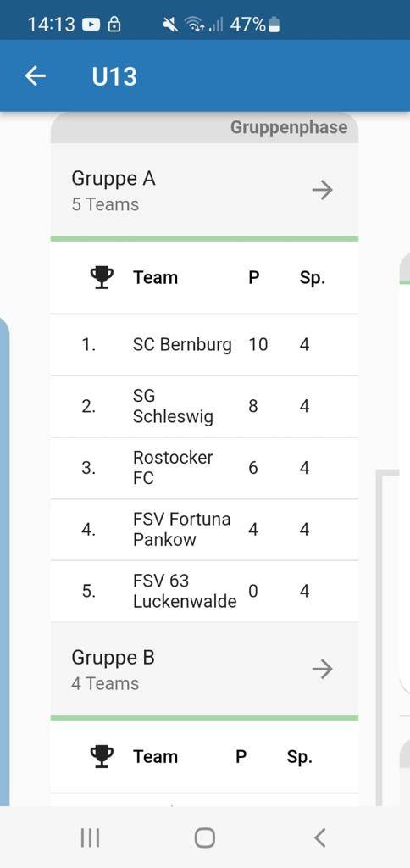Select the SG Schleswig row
This screenshot has width=410, height=868.
[204, 406]
